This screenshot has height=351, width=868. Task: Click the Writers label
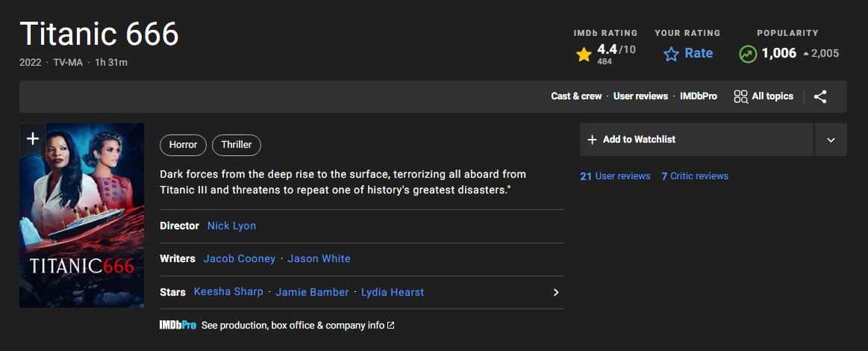pyautogui.click(x=178, y=258)
